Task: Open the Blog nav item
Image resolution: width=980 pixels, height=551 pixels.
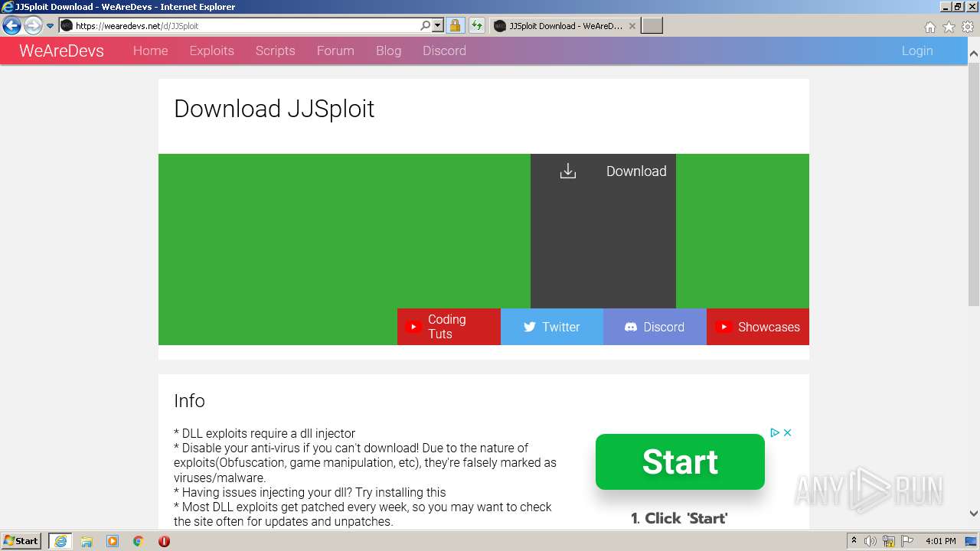Action: click(x=388, y=51)
